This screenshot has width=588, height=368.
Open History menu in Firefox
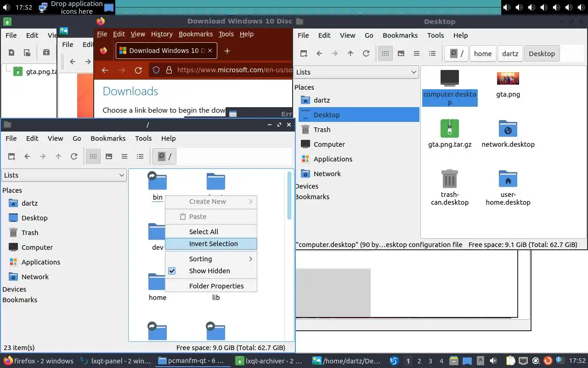162,34
